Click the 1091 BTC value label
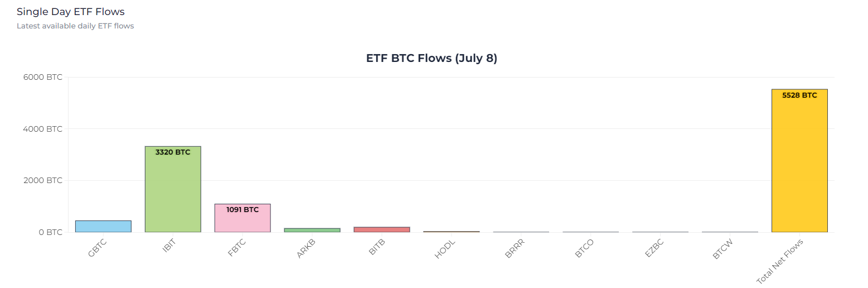This screenshot has width=868, height=288. 243,210
